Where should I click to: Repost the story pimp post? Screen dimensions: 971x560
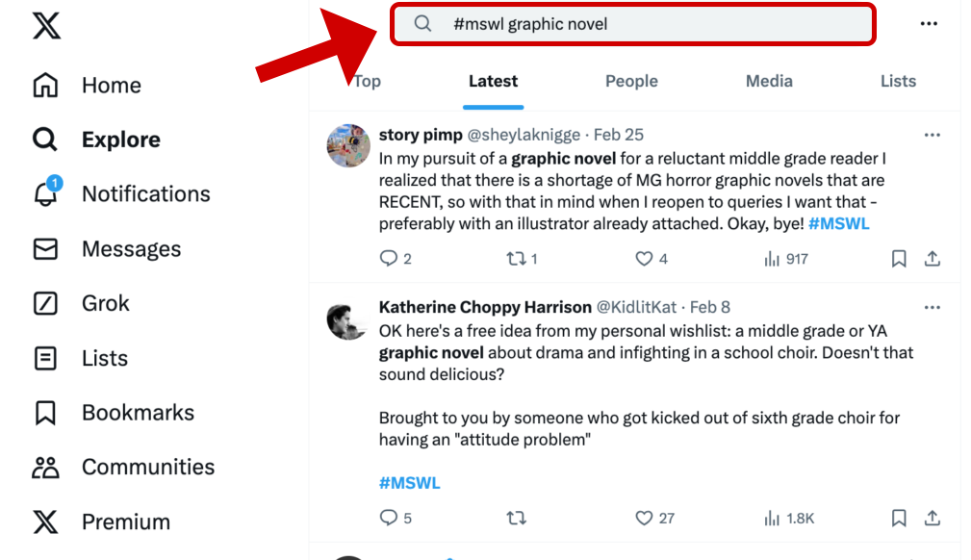coord(517,259)
